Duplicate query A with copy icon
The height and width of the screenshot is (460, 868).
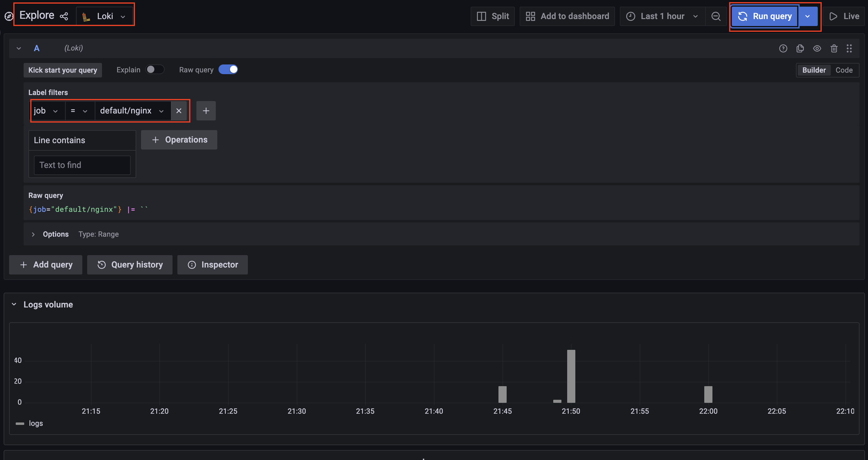click(x=800, y=48)
